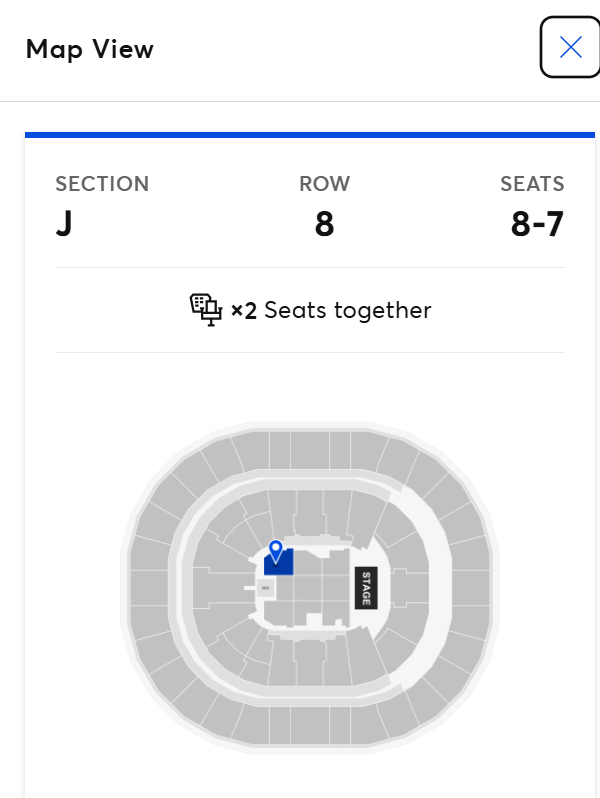Close the Map View panel
Image resolution: width=600 pixels, height=798 pixels.
[570, 47]
